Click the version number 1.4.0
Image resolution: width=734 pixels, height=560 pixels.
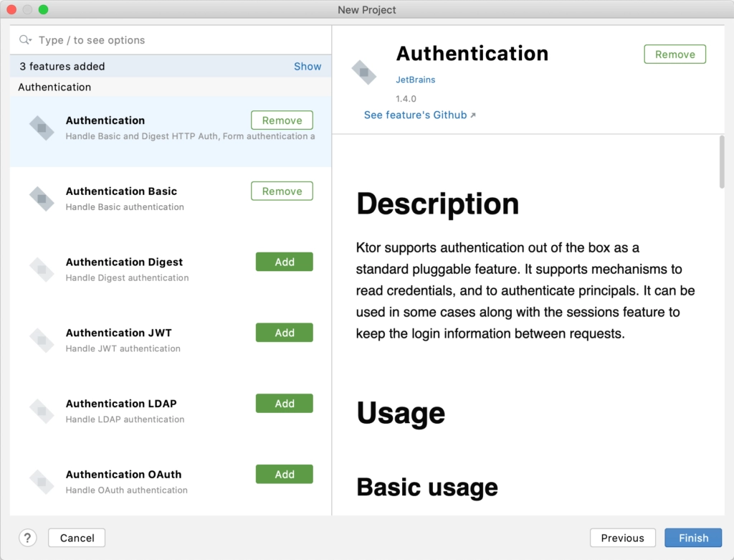click(x=406, y=99)
